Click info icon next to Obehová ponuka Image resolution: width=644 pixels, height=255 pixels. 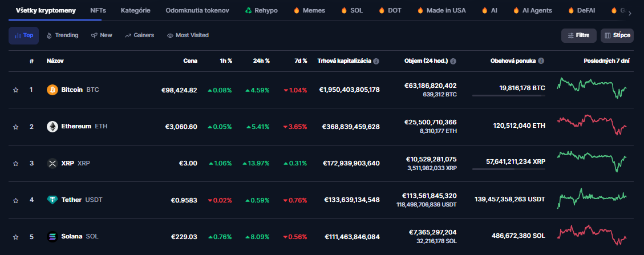(541, 61)
